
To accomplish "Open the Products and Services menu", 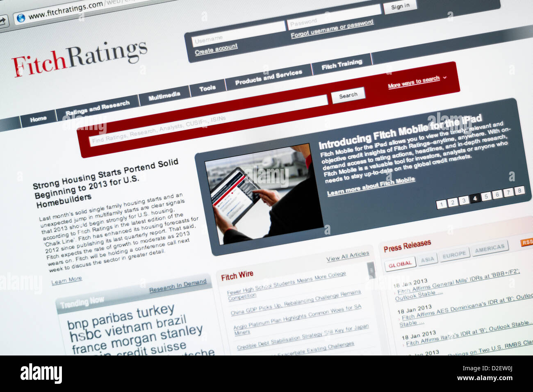I will pos(269,77).
